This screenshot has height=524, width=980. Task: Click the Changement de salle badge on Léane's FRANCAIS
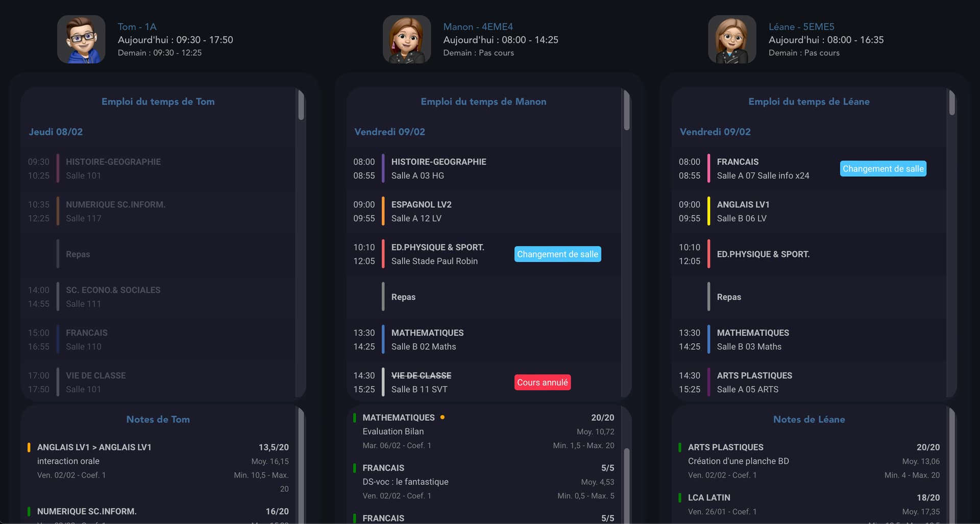pyautogui.click(x=883, y=169)
